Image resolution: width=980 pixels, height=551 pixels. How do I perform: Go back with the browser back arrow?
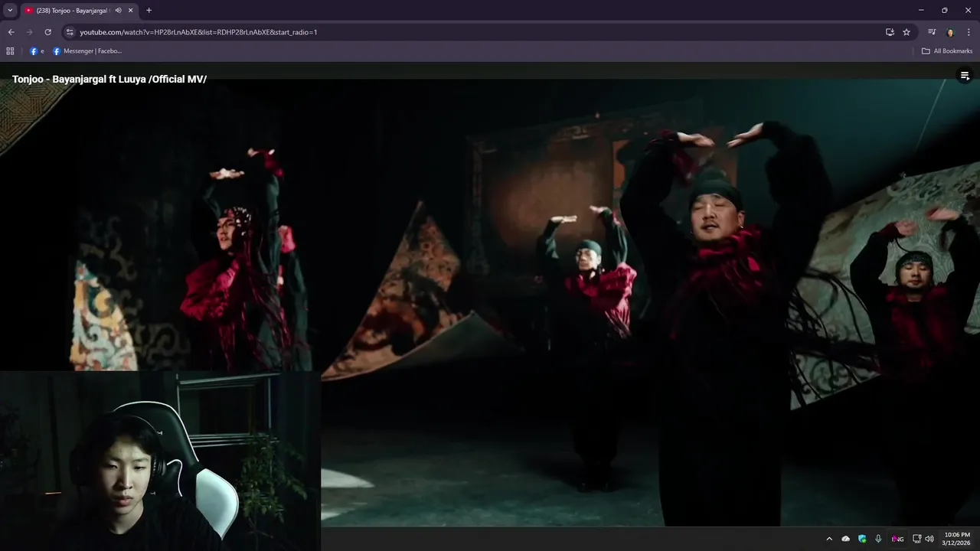coord(11,32)
